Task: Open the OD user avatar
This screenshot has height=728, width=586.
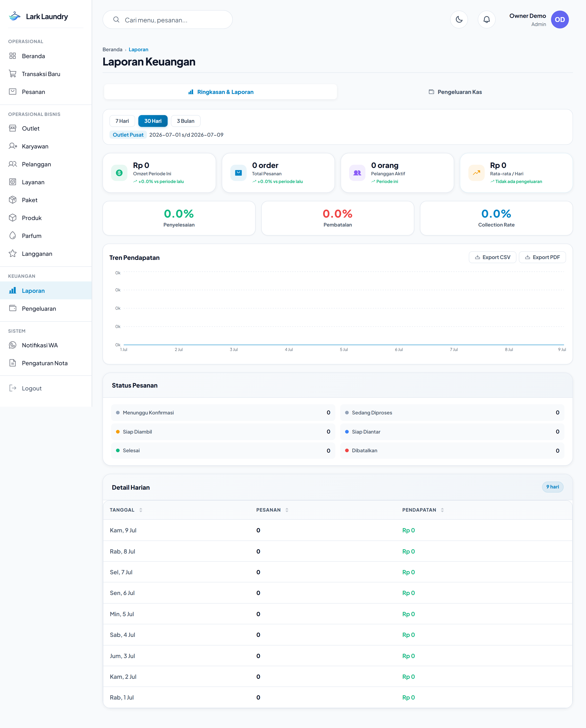Action: pyautogui.click(x=560, y=20)
